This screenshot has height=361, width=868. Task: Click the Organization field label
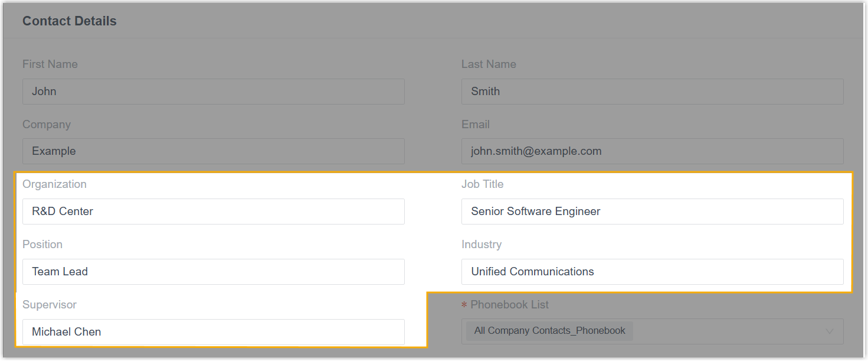(x=54, y=184)
